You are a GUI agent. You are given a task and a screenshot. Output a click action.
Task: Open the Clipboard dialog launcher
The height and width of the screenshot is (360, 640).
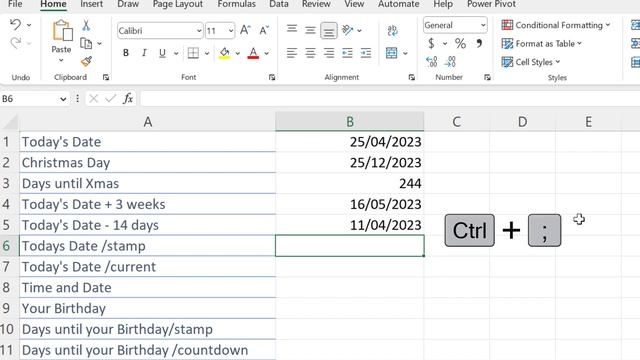(106, 77)
